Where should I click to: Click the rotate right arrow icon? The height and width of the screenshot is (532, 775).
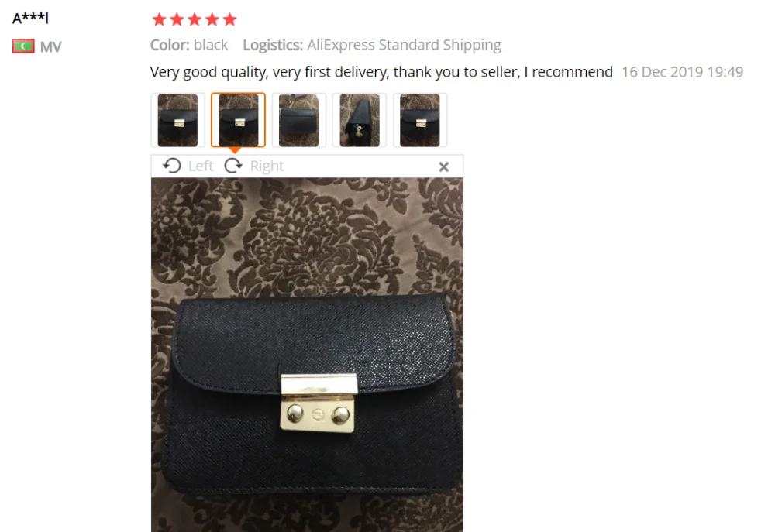[x=233, y=166]
